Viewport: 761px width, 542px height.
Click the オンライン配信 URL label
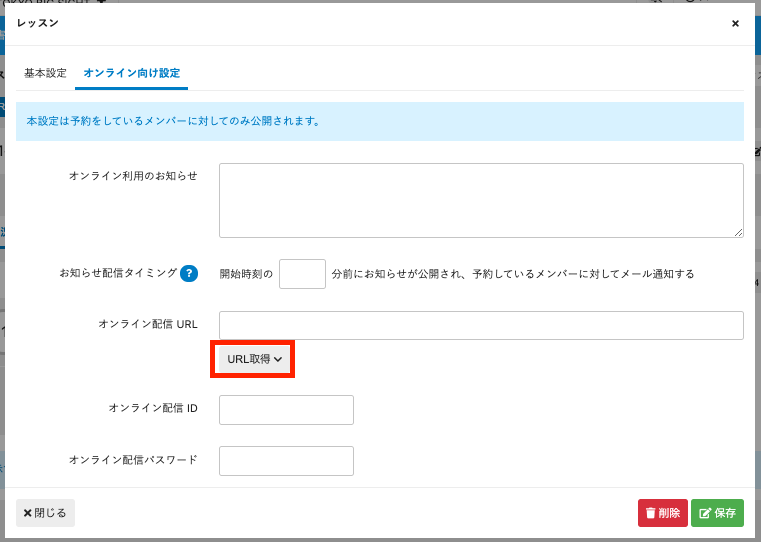(x=147, y=324)
